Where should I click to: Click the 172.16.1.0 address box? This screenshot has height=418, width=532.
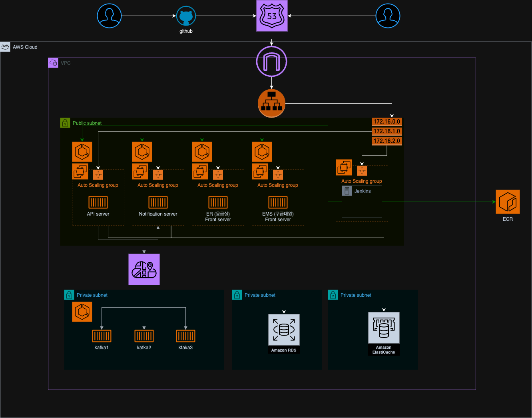click(x=387, y=131)
